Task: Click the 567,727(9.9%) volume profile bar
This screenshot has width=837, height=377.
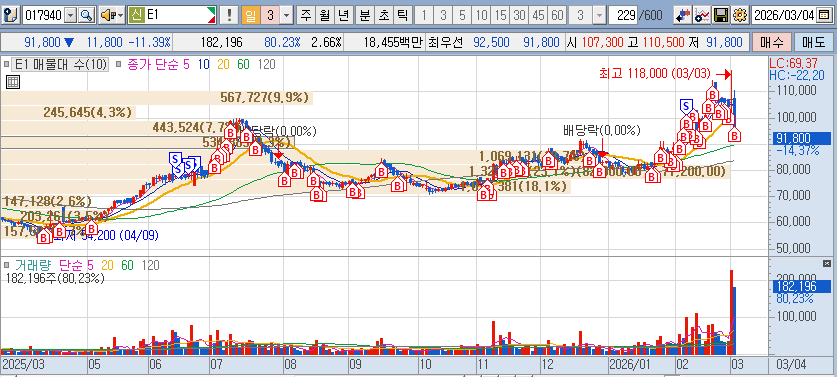Action: tap(157, 98)
